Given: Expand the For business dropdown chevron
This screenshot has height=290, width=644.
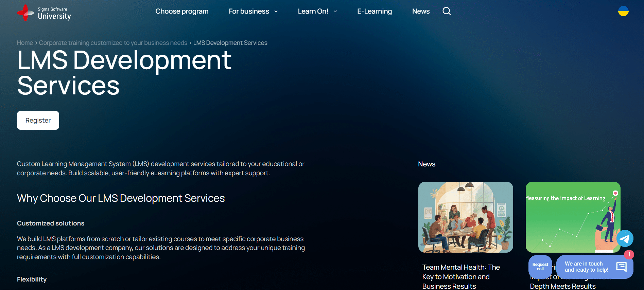Looking at the screenshot, I should point(276,11).
